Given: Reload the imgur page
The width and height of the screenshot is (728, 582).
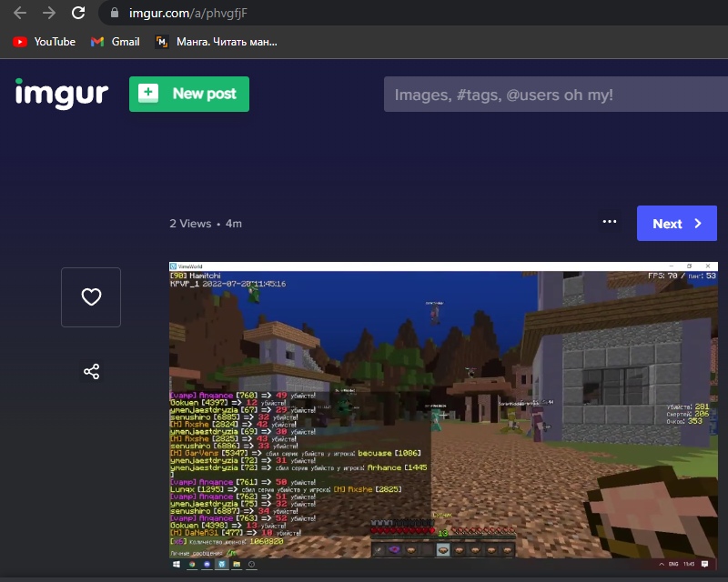Looking at the screenshot, I should [78, 13].
